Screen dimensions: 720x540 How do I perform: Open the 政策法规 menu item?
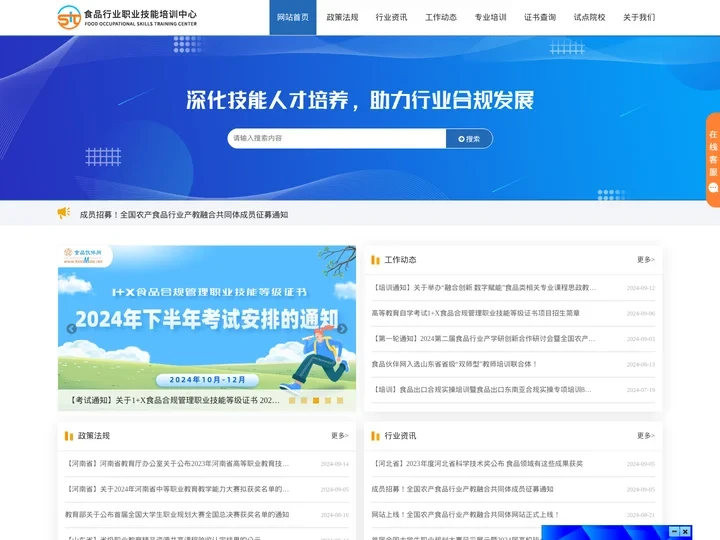click(x=342, y=17)
